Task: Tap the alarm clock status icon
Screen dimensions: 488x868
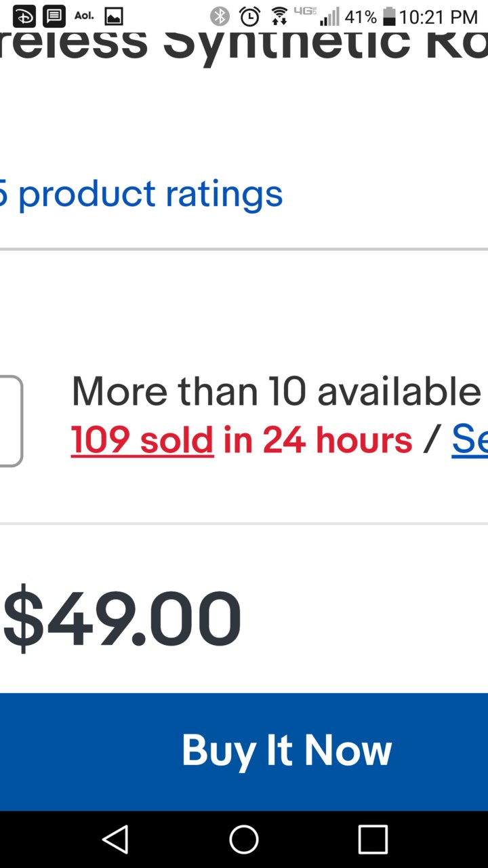Action: [250, 16]
